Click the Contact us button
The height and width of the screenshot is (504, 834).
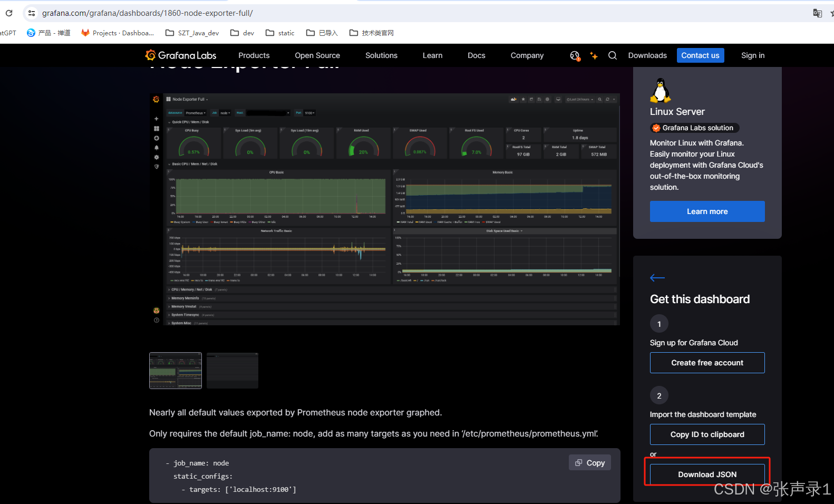[x=700, y=55]
